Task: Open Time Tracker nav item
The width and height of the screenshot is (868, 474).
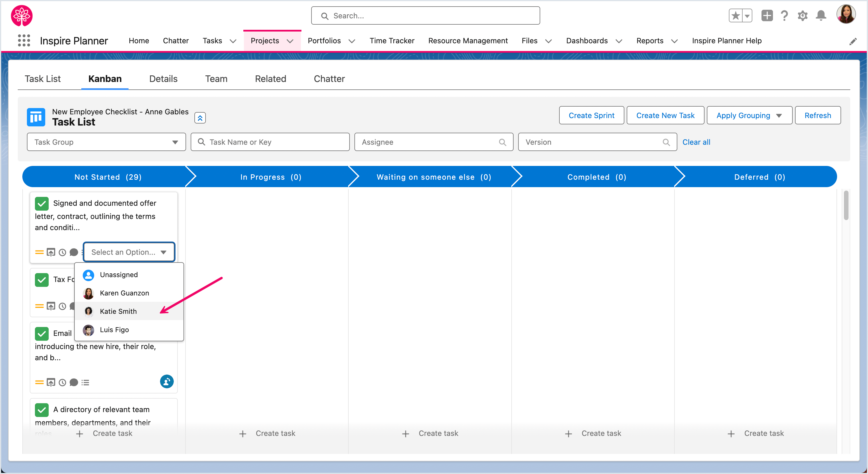Action: point(392,41)
